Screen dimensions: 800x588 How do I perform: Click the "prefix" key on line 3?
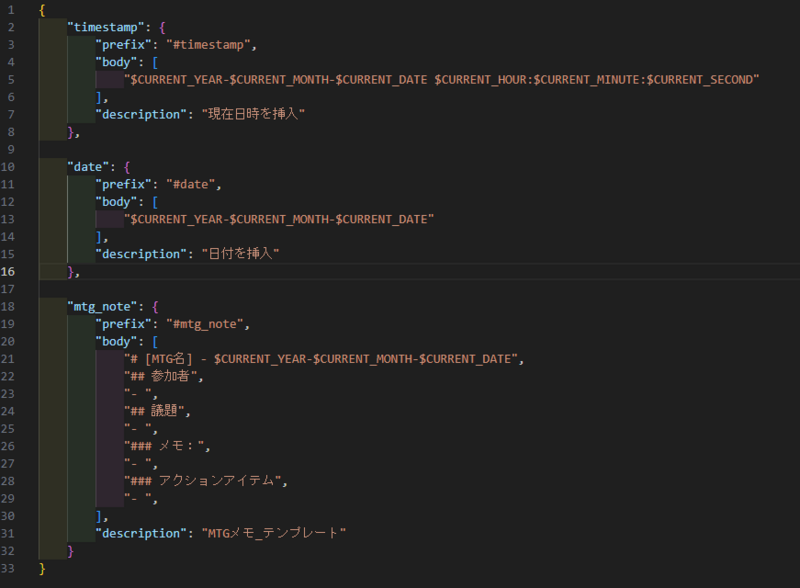(123, 45)
